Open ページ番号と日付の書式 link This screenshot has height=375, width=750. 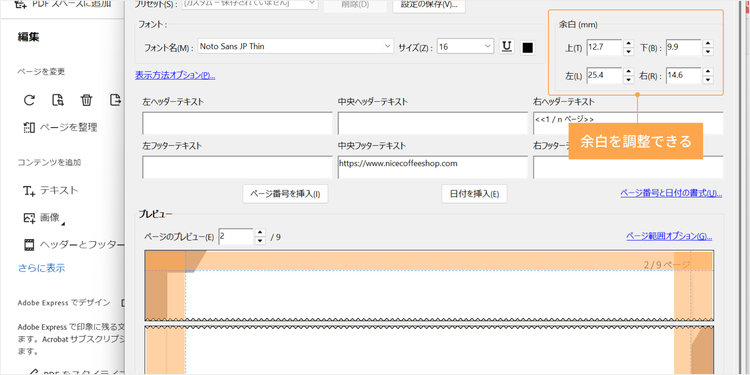click(x=671, y=193)
